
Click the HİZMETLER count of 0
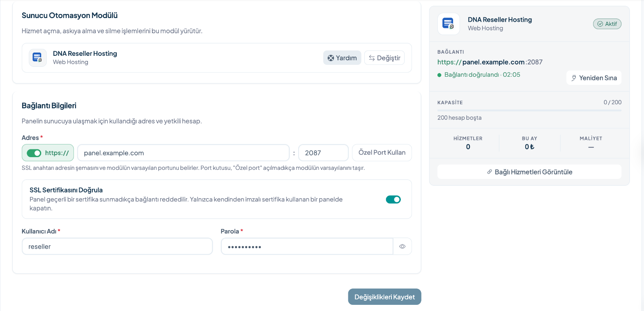(x=468, y=146)
